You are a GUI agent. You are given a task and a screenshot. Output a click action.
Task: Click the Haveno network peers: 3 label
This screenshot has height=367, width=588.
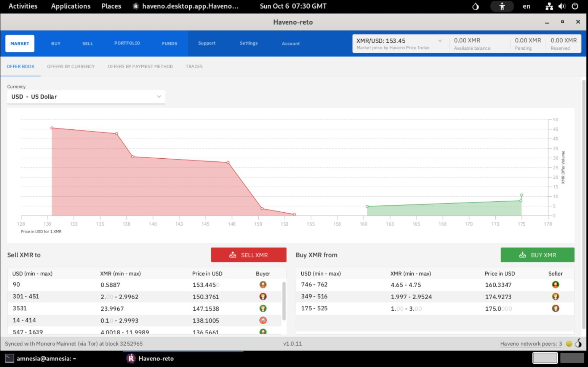tap(531, 344)
